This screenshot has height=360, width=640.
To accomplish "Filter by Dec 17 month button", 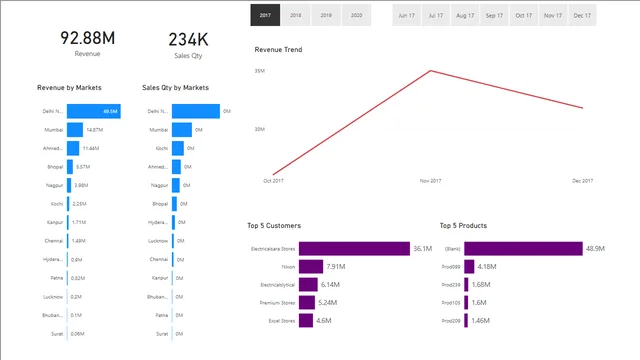I will [582, 15].
